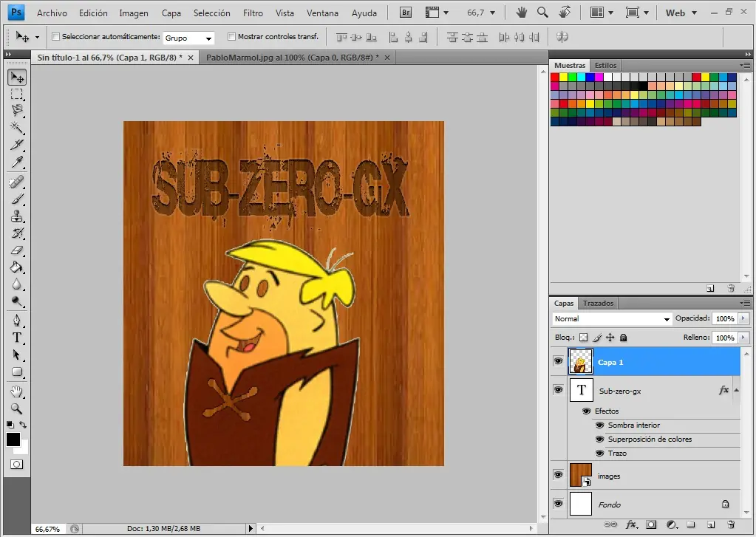Set the black foreground color swatch
This screenshot has height=537, width=756.
(x=13, y=439)
